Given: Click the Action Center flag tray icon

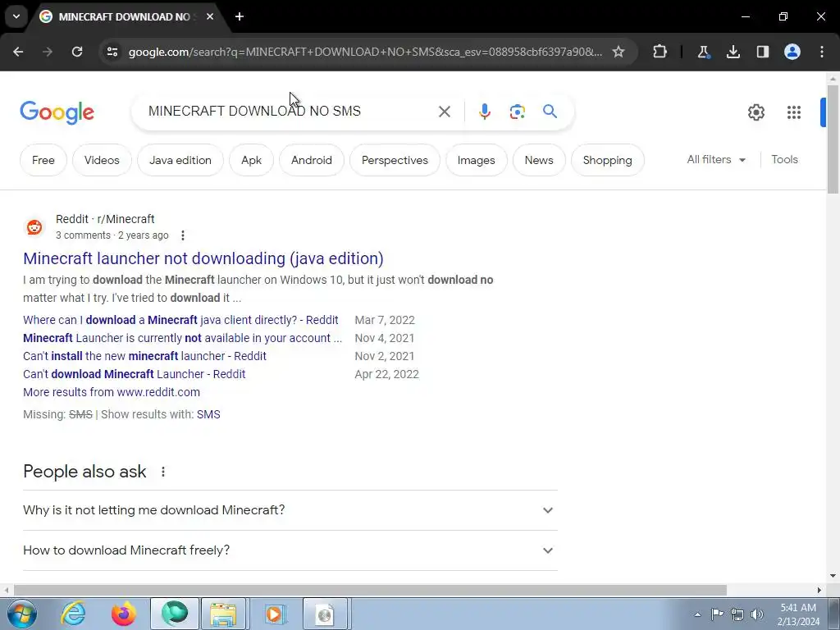Looking at the screenshot, I should (x=717, y=614).
